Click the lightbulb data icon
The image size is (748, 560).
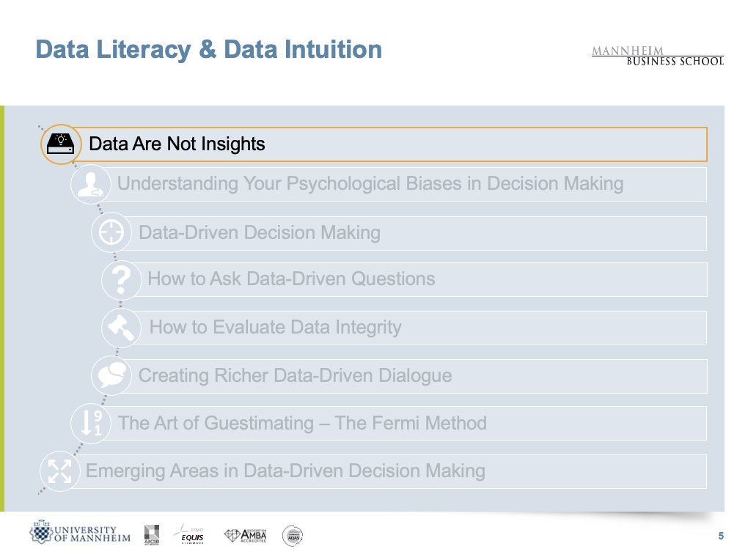click(x=59, y=144)
